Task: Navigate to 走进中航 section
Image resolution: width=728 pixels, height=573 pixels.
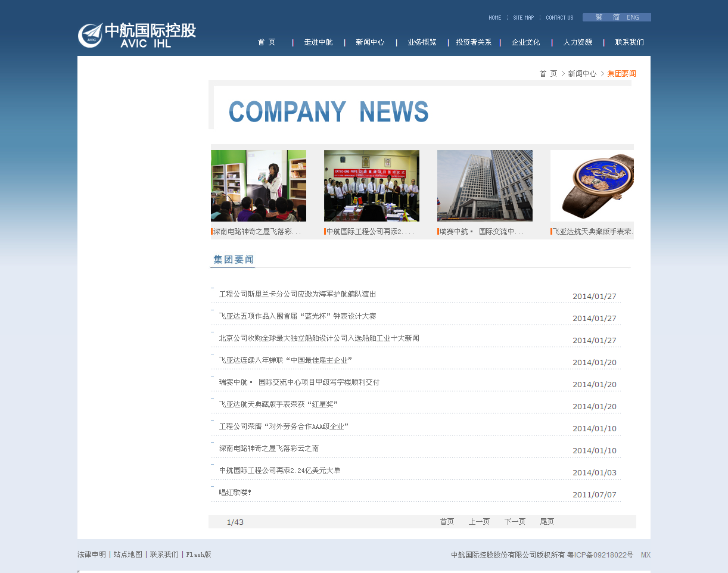Action: point(319,42)
